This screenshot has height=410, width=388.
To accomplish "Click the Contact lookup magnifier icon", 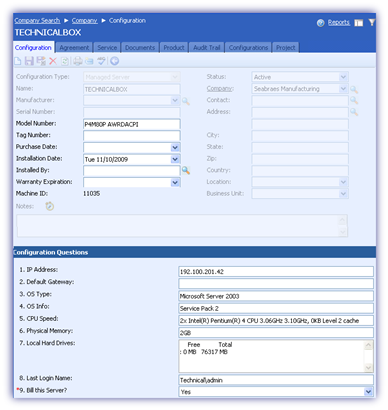I will click(354, 100).
